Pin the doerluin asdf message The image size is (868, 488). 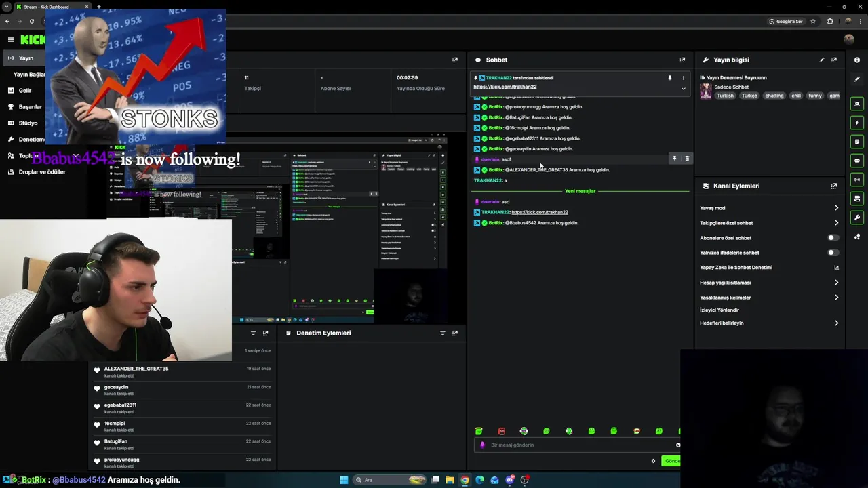coord(674,159)
